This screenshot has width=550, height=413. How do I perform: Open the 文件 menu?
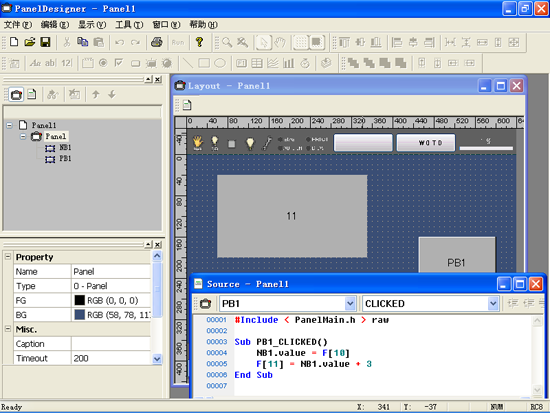18,25
